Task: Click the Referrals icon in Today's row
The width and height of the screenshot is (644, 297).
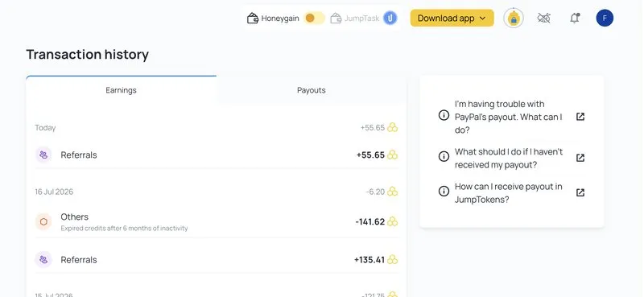Action: click(43, 155)
